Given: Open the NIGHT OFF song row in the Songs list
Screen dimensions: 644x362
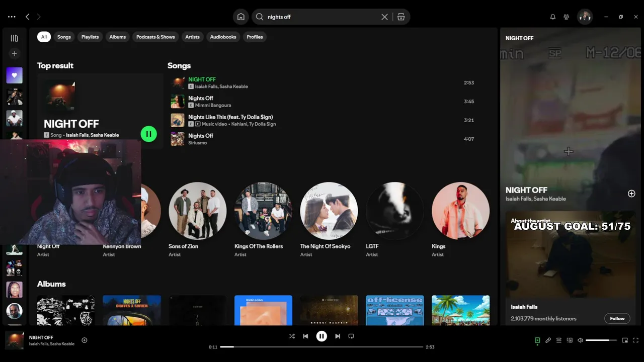Looking at the screenshot, I should (x=323, y=82).
